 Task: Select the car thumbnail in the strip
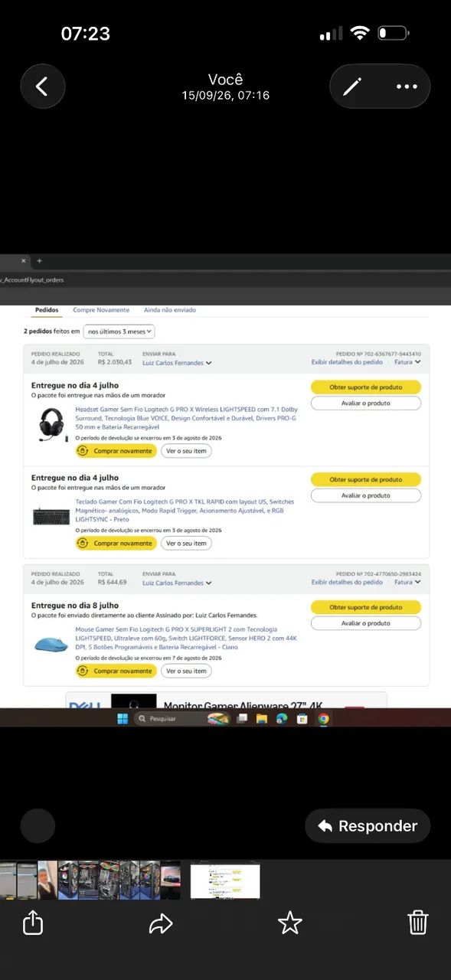tap(171, 880)
